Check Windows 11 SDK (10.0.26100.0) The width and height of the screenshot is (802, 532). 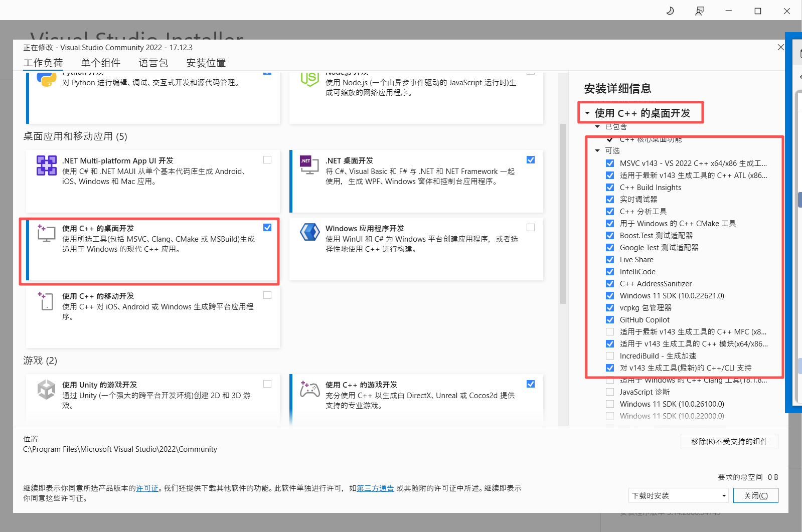pyautogui.click(x=610, y=404)
